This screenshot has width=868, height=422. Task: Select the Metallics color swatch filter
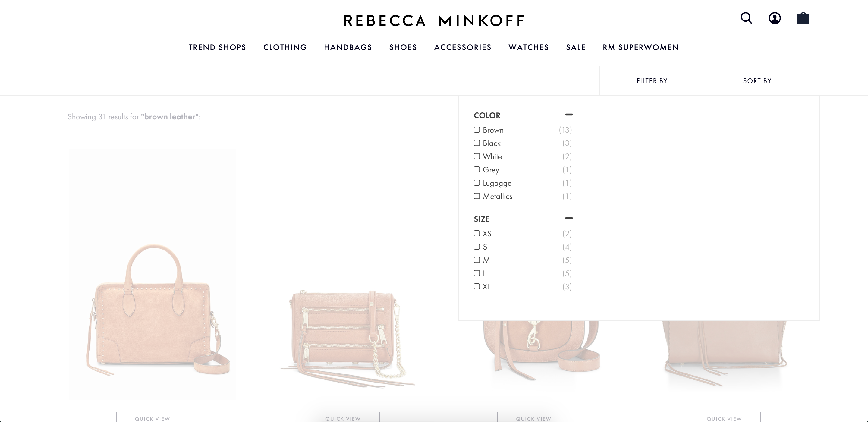coord(476,196)
